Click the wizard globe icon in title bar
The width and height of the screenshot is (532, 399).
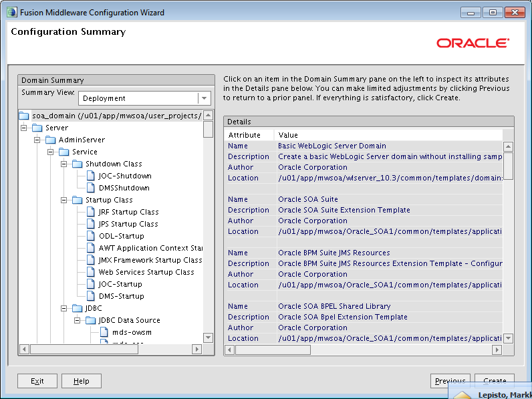pyautogui.click(x=12, y=13)
